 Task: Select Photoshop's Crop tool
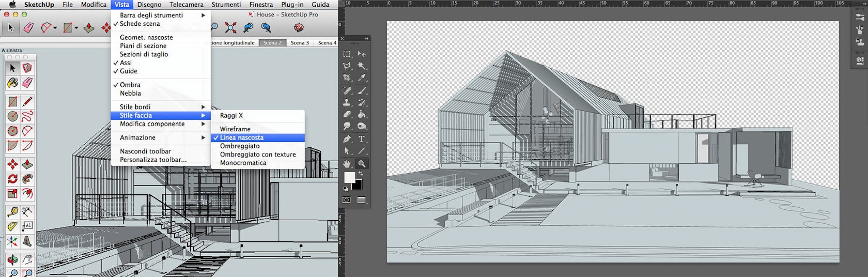pos(347,78)
